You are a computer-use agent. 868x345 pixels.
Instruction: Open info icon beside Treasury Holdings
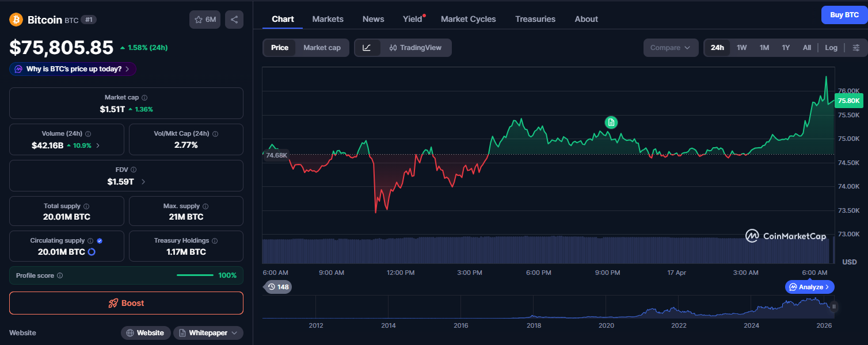215,240
